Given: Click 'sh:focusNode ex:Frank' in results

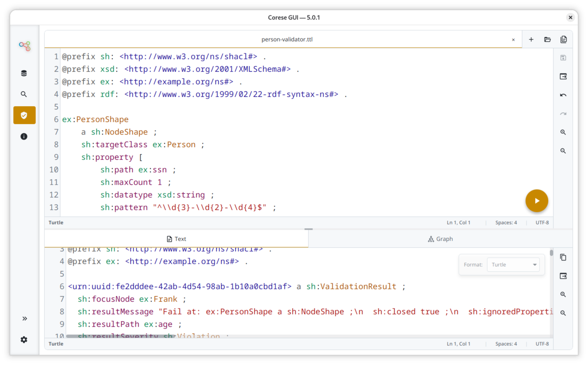Looking at the screenshot, I should click(128, 299).
